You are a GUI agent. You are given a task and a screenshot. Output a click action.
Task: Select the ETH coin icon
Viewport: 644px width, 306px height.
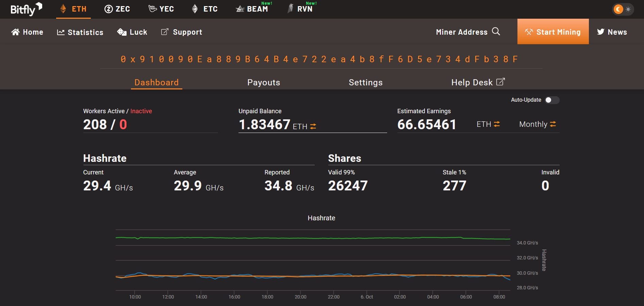[63, 9]
